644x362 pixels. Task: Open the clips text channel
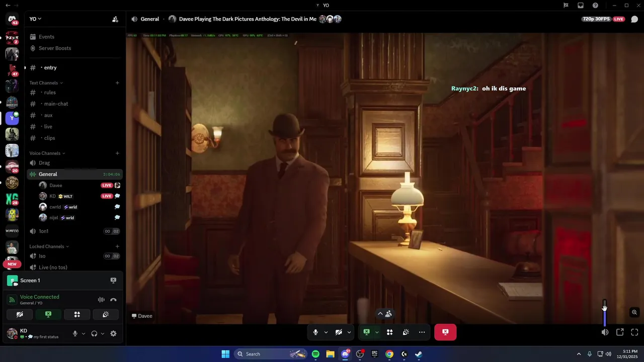[x=74, y=138]
